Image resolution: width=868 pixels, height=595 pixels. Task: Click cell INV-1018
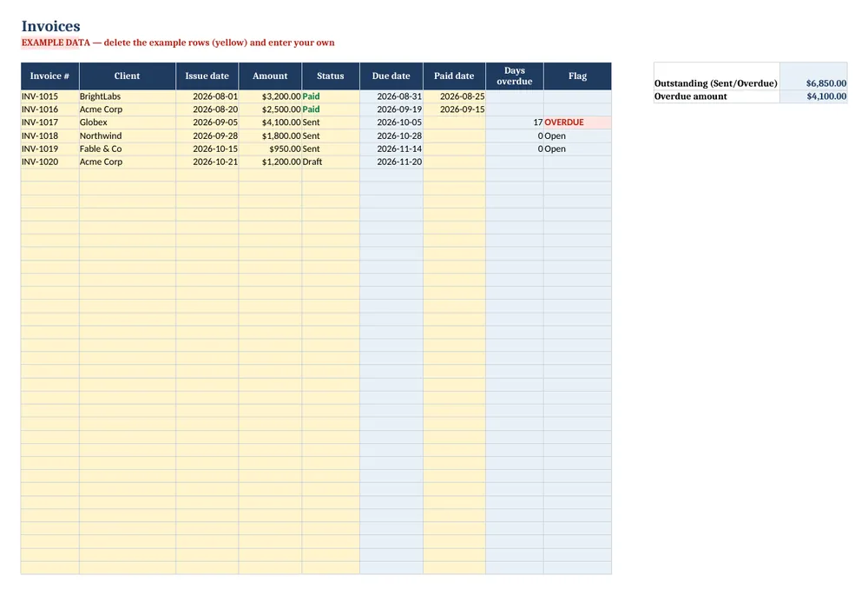tap(49, 136)
